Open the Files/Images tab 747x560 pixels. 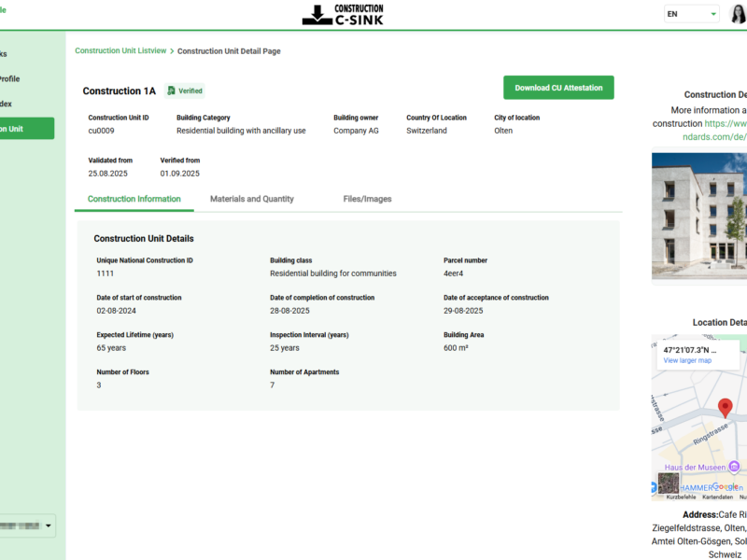point(367,199)
